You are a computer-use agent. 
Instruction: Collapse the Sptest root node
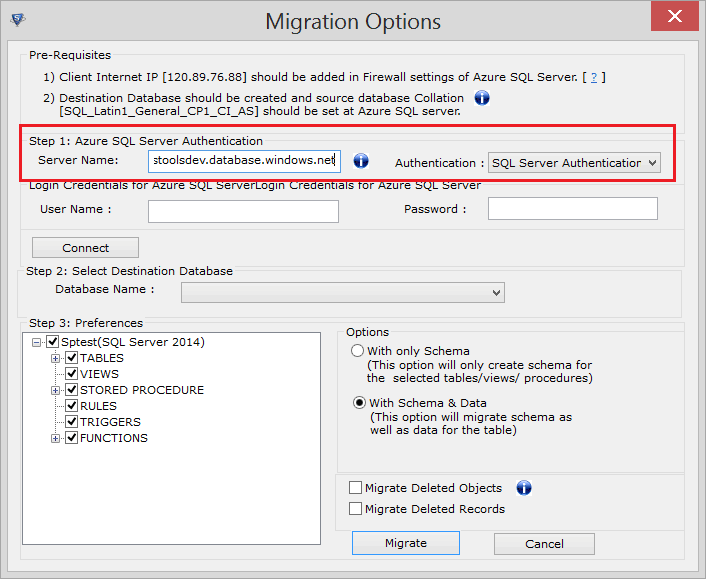click(36, 343)
